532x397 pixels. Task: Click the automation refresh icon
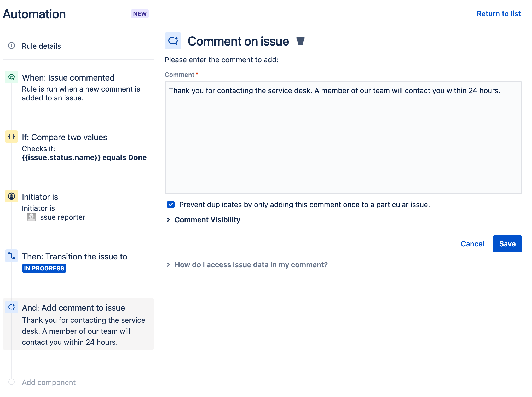173,41
